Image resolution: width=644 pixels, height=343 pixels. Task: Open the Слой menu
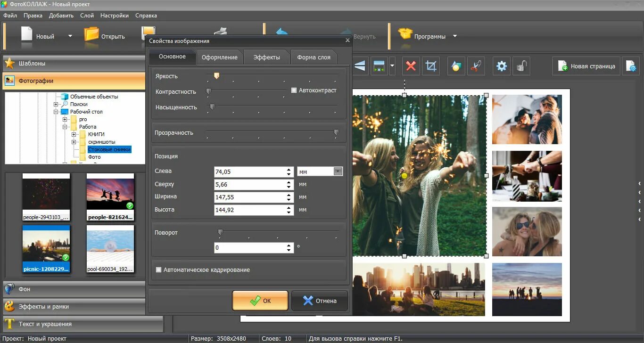(x=87, y=16)
